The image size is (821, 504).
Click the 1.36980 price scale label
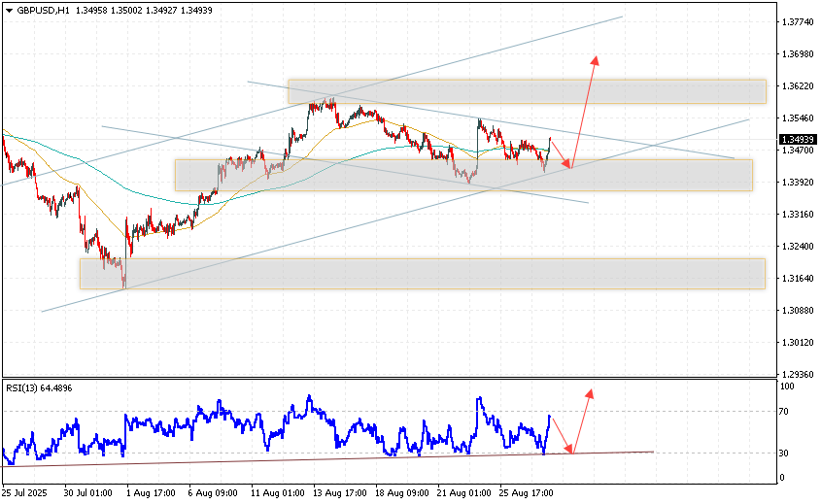click(x=798, y=54)
